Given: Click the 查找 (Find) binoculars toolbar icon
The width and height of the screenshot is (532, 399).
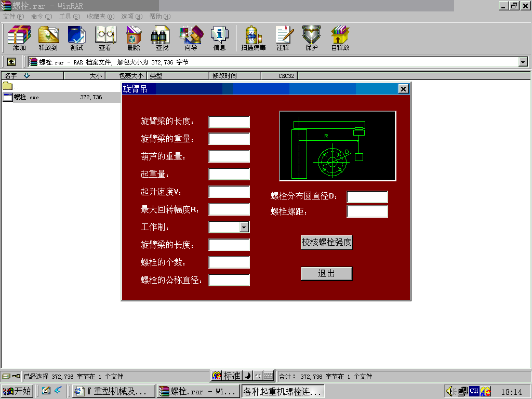Looking at the screenshot, I should (160, 35).
